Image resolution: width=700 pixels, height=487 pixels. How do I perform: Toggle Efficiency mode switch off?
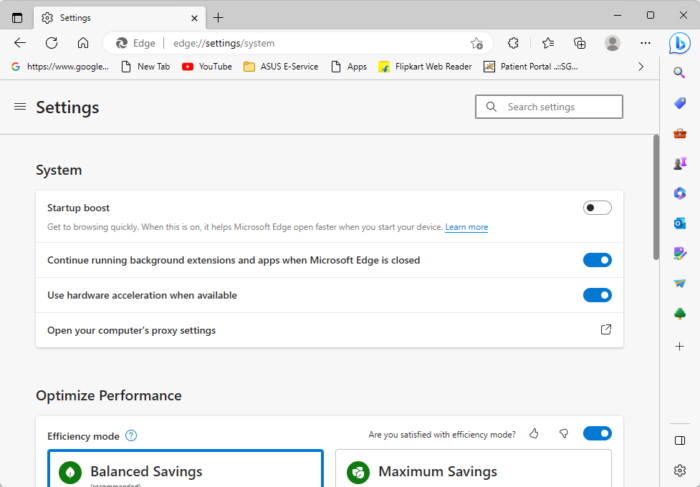(x=597, y=434)
